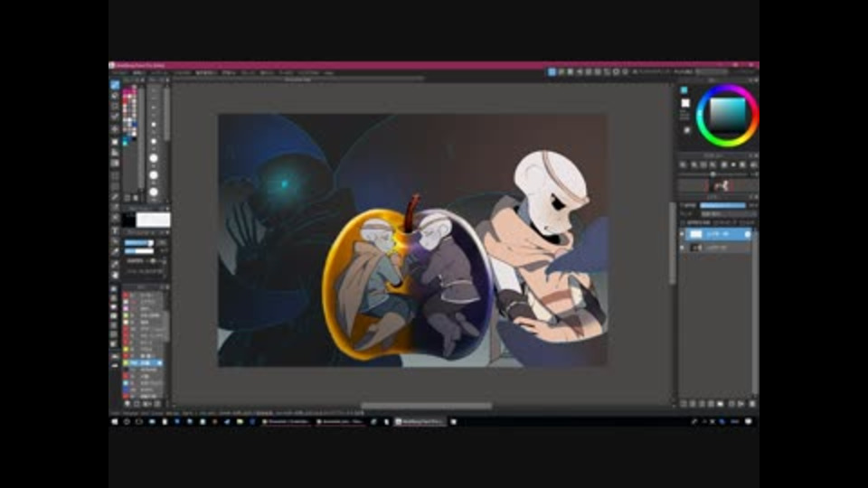
Task: Toggle the Protect Alpha checkbox in Layers
Action: tap(684, 222)
